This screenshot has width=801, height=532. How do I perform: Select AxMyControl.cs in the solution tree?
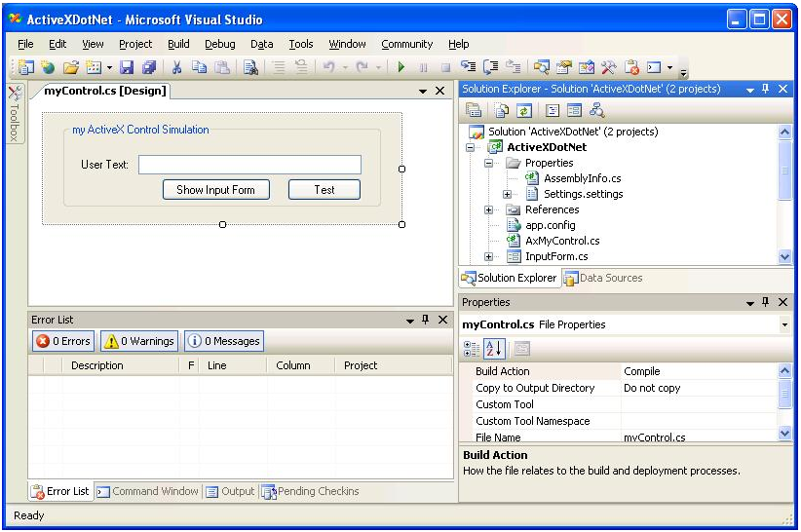[x=562, y=241]
